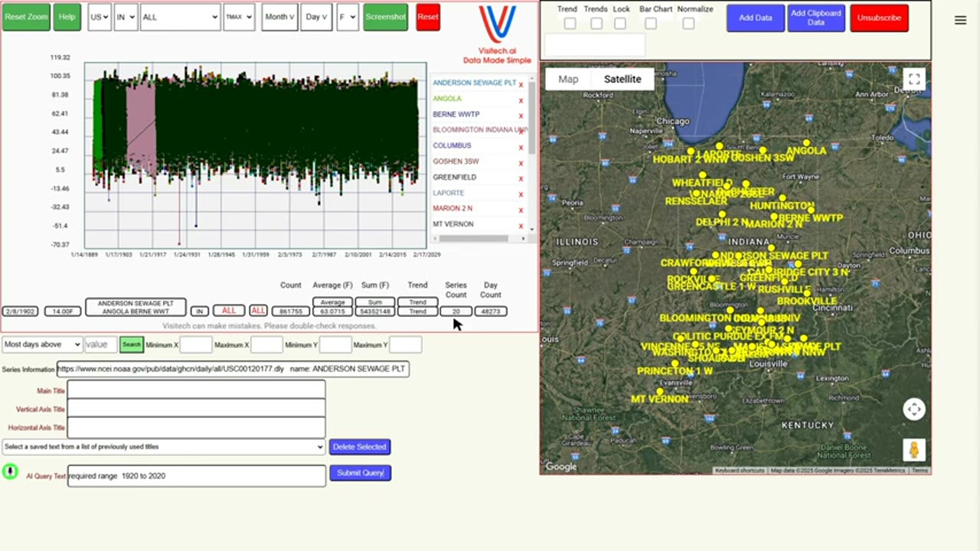Toggle the Lock checkbox
Image resolution: width=980 pixels, height=551 pixels.
point(620,24)
